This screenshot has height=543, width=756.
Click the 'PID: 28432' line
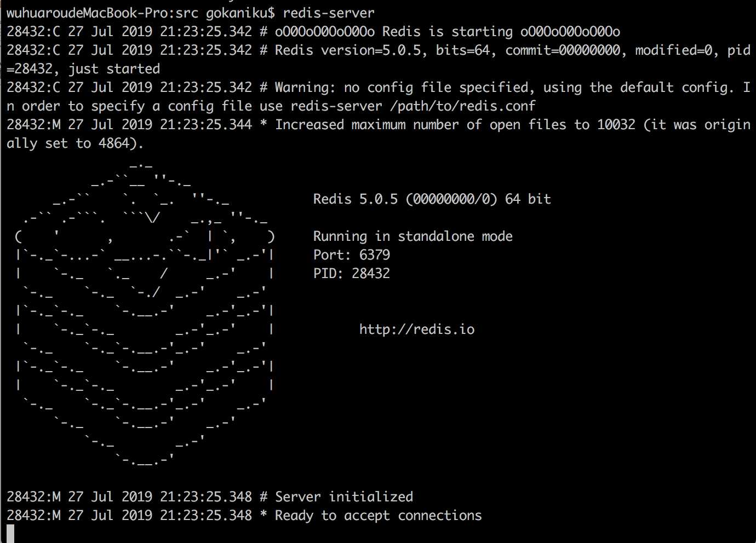tap(351, 273)
